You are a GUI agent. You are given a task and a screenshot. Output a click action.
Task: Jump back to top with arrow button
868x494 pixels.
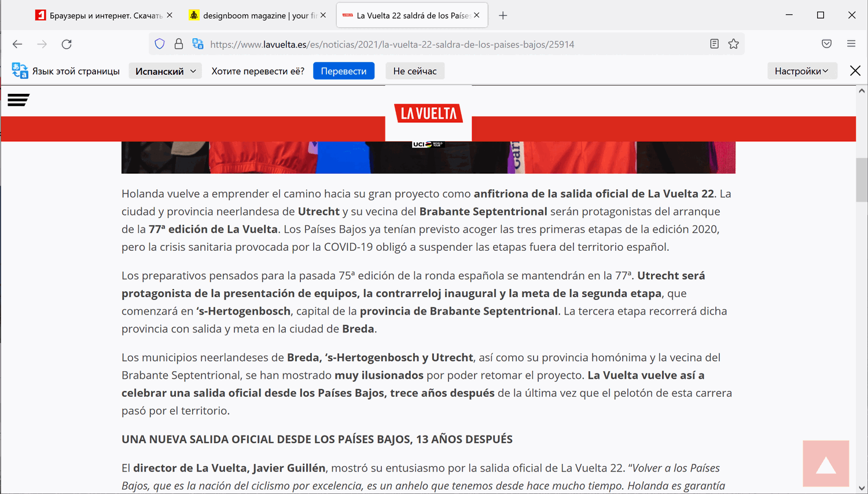826,464
